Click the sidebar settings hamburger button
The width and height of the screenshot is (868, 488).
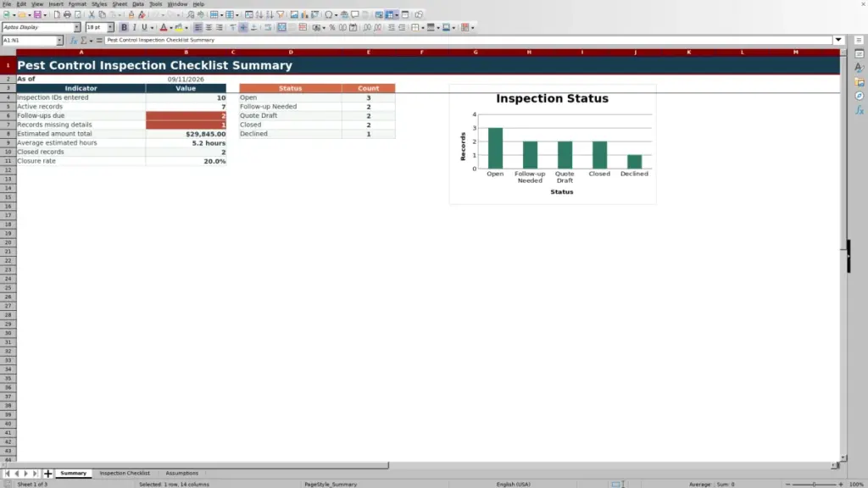(859, 40)
